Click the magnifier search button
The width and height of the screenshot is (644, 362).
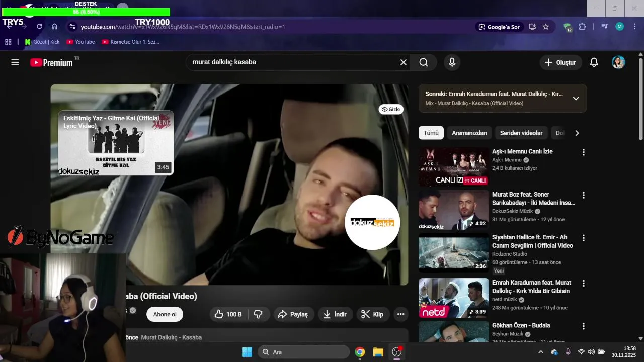pos(424,62)
